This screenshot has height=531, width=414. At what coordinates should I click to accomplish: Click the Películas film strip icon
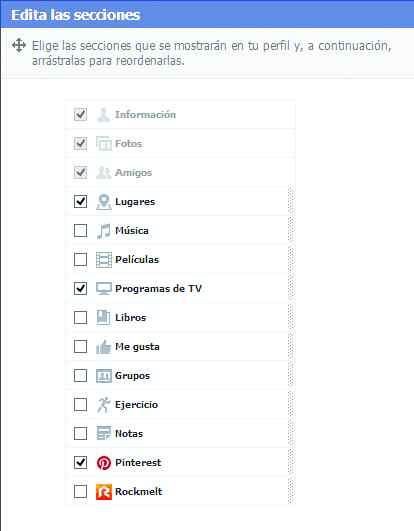click(104, 260)
